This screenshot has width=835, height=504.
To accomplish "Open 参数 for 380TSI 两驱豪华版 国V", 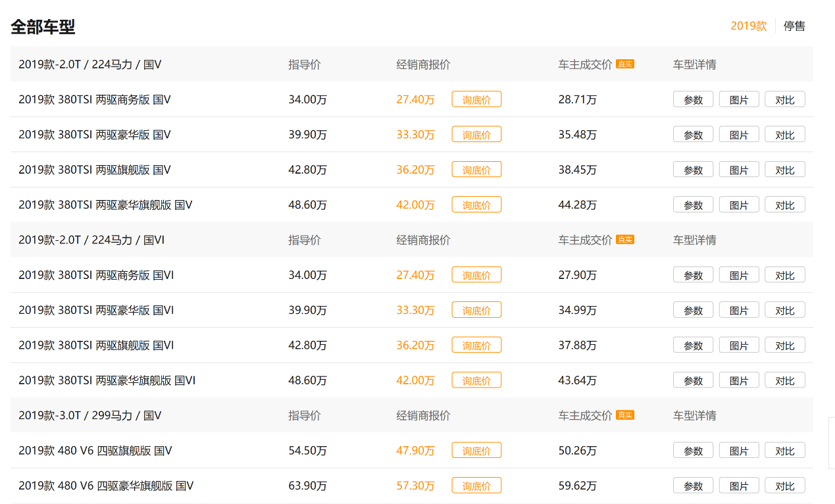I will coord(694,134).
